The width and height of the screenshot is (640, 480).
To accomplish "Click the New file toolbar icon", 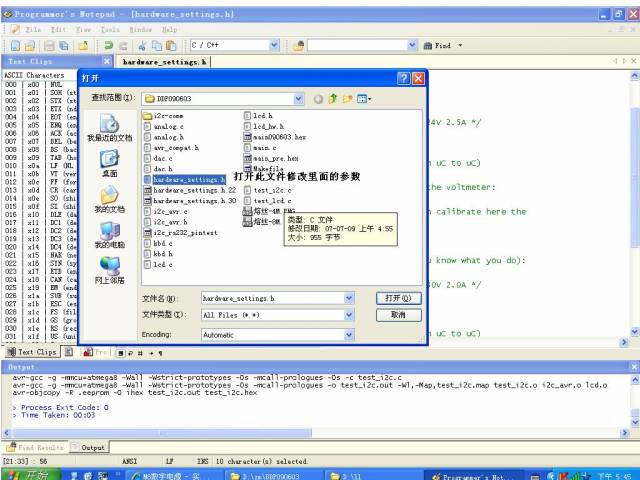I will pyautogui.click(x=14, y=45).
